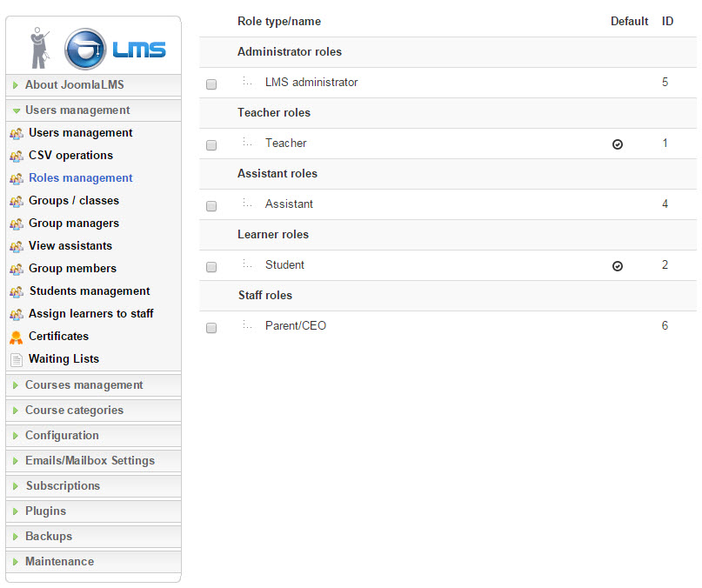The width and height of the screenshot is (702, 588).
Task: Click the Learner roles group heading
Action: pos(272,235)
